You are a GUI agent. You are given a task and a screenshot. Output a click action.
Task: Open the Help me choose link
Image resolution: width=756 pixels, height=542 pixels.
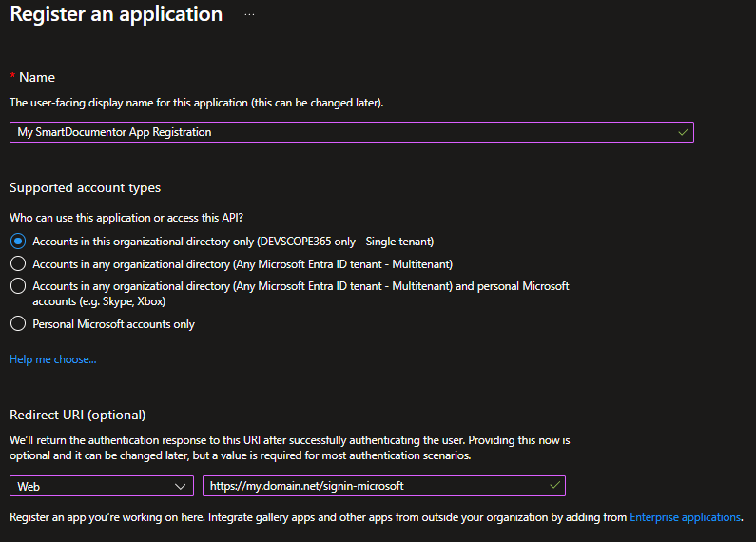tap(53, 359)
